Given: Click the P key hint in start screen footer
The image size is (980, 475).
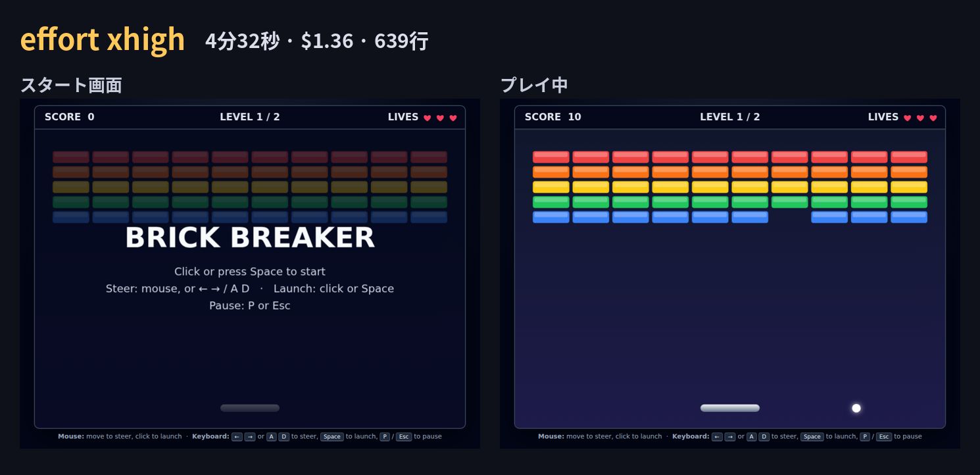Looking at the screenshot, I should click(385, 437).
